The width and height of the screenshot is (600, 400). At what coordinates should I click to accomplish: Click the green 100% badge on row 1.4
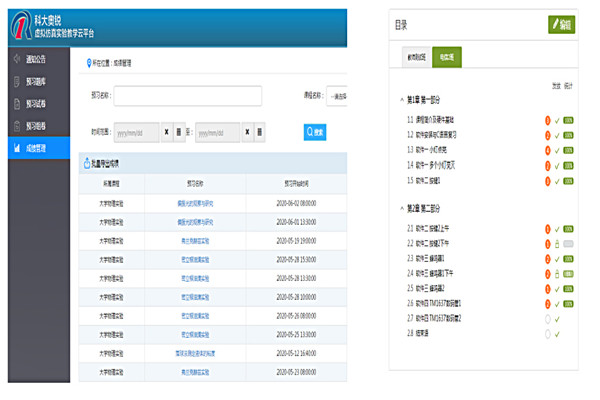point(568,166)
